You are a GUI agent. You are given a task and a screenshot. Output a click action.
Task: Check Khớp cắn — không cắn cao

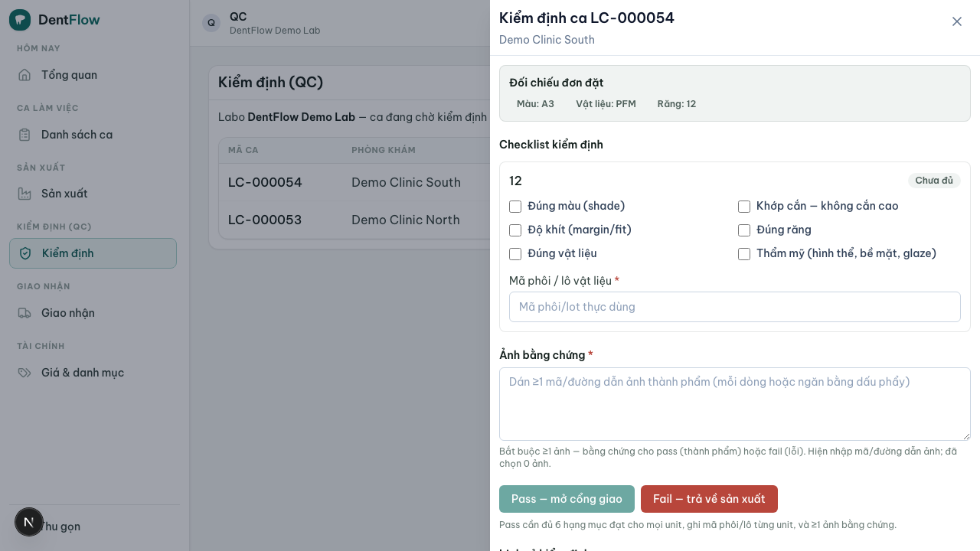point(744,207)
